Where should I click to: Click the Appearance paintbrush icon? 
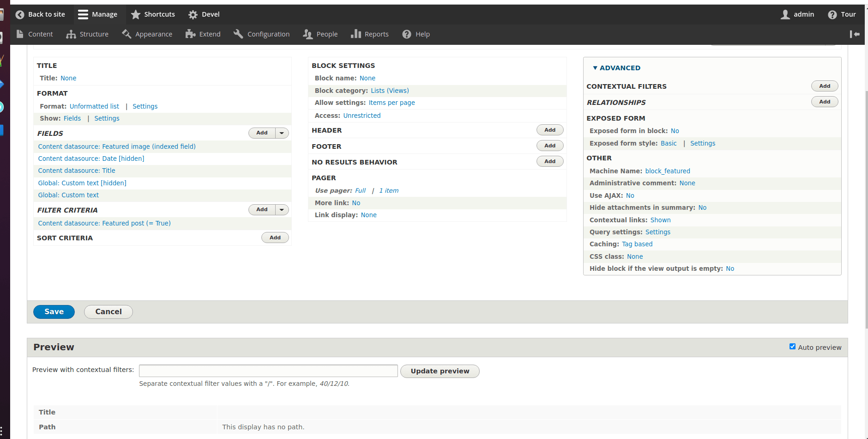point(127,34)
